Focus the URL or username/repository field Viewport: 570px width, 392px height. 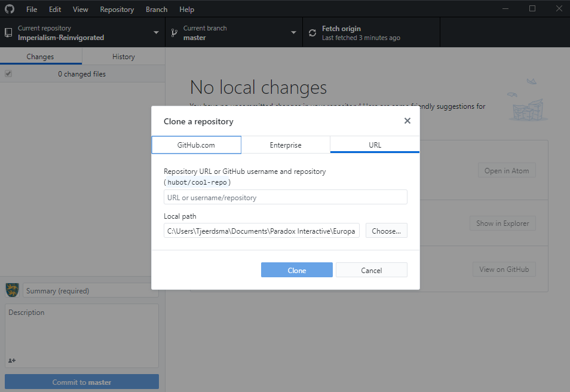286,197
